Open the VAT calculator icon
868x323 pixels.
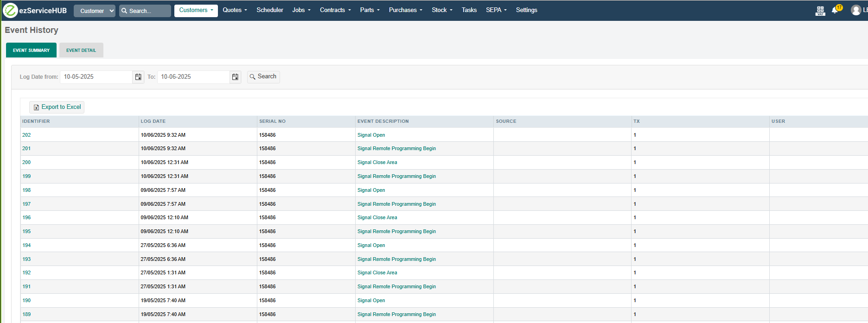[x=820, y=10]
